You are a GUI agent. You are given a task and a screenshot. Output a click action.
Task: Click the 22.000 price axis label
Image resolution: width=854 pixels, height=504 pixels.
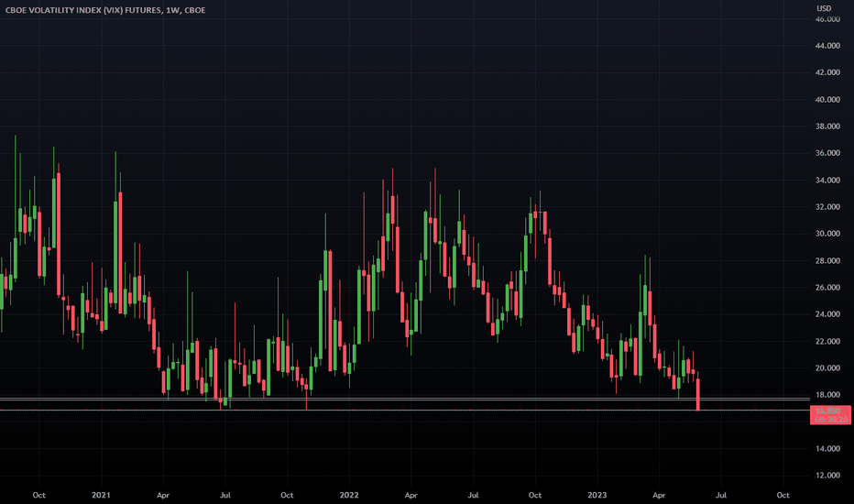(x=827, y=342)
